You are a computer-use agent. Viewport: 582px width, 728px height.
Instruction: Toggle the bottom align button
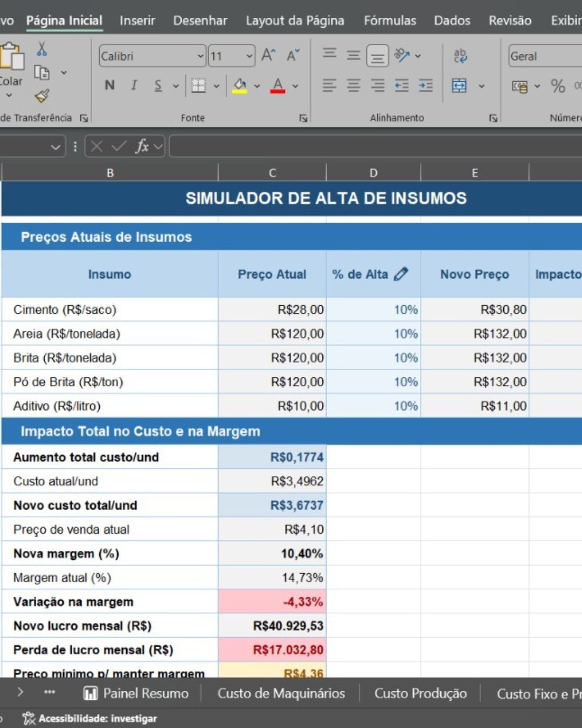(x=378, y=56)
